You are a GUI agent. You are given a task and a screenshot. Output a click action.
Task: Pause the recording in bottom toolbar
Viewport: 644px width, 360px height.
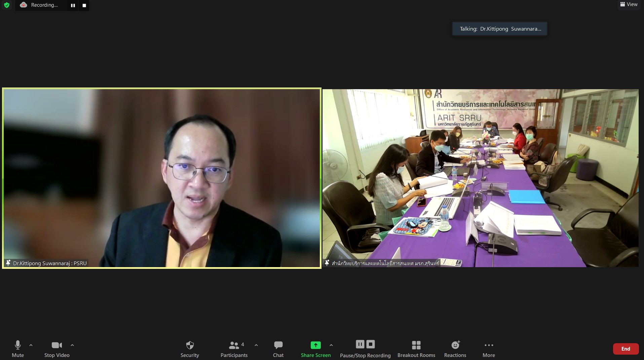pyautogui.click(x=360, y=344)
